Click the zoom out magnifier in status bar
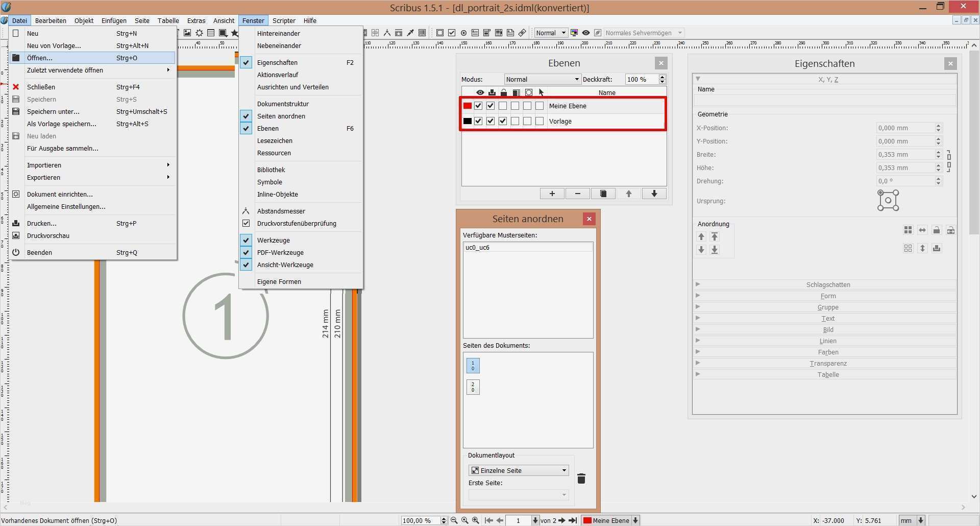The image size is (980, 526). click(x=454, y=520)
